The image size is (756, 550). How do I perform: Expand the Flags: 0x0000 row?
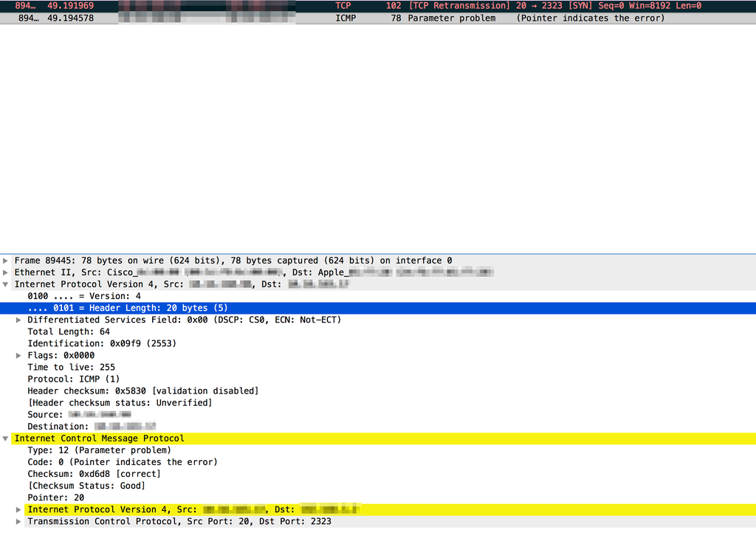point(18,356)
